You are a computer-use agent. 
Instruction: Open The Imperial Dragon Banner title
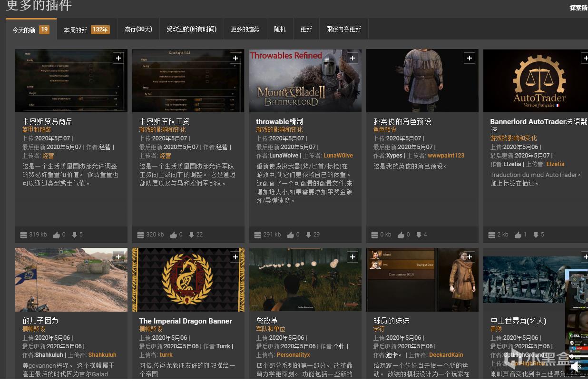(x=186, y=321)
